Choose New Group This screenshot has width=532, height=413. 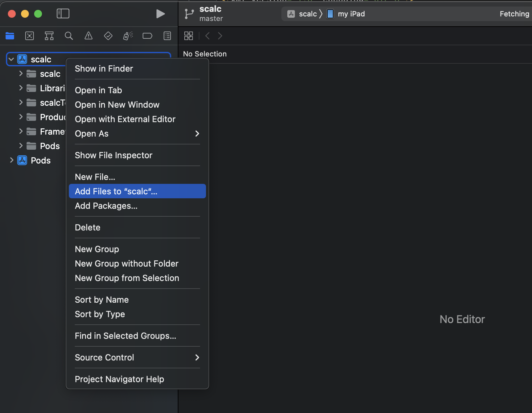pyautogui.click(x=137, y=249)
